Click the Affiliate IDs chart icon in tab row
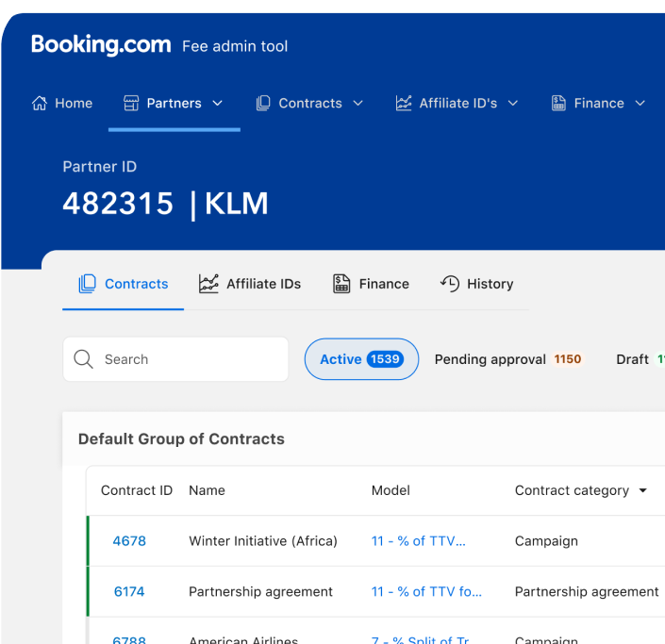 pos(208,284)
